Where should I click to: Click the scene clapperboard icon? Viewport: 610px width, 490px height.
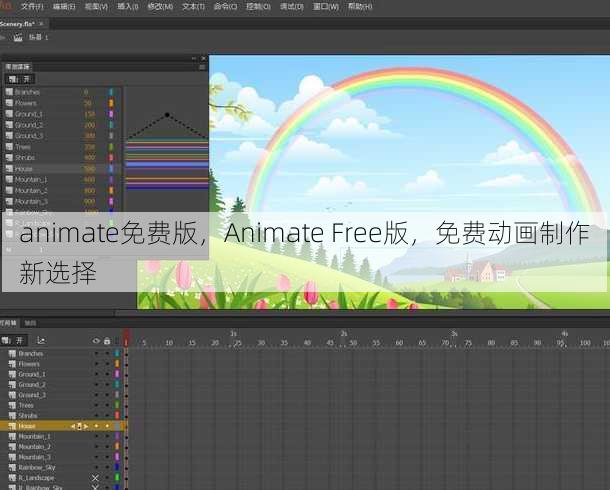coord(18,37)
